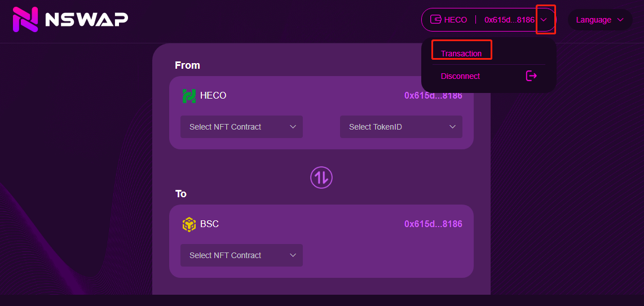The image size is (644, 306).
Task: Click the wallet icon beside HECO
Action: tap(435, 19)
